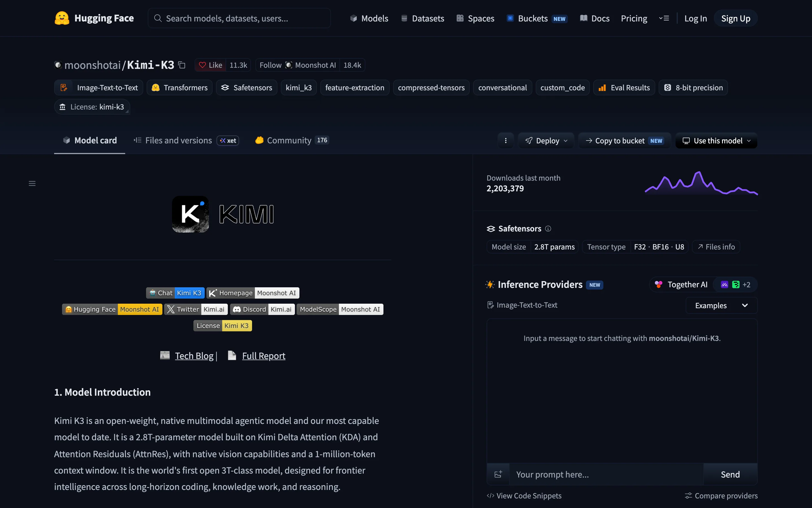Open the Deploy dropdown
Viewport: 812px width, 508px height.
pos(546,141)
